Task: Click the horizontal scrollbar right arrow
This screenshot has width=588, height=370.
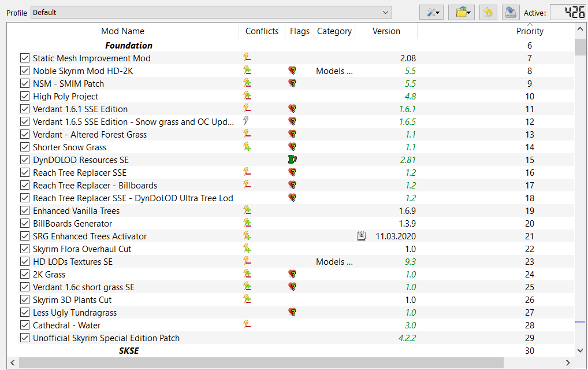Action: pyautogui.click(x=568, y=363)
